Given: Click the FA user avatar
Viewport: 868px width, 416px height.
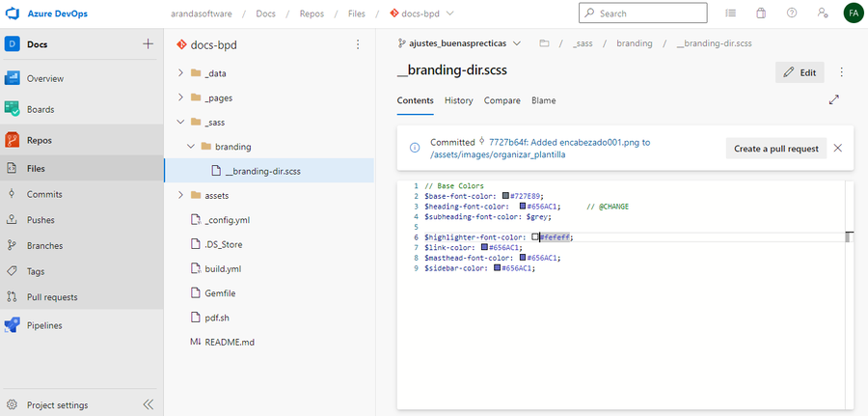Looking at the screenshot, I should 853,14.
